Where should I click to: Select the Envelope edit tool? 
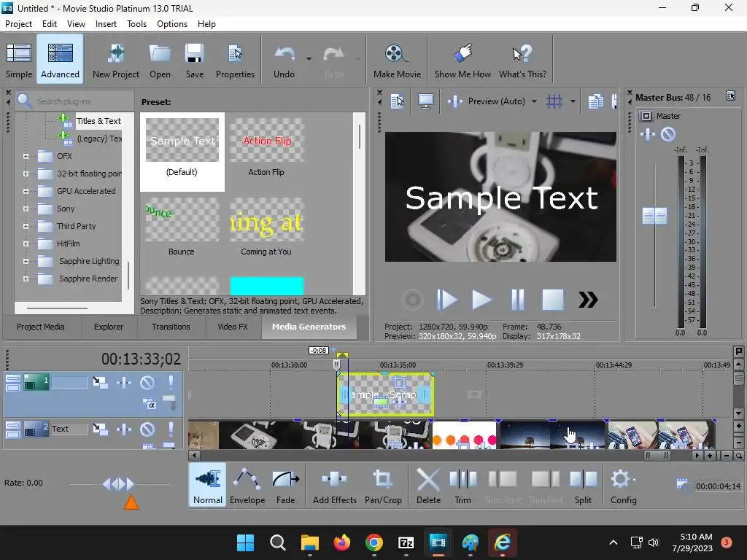tap(247, 485)
